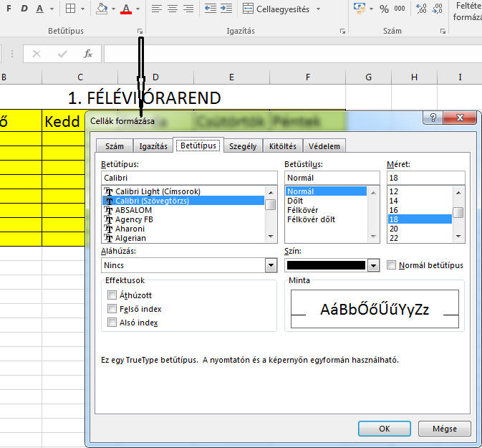The width and height of the screenshot is (482, 448).
Task: Click the center align icon in the ribbon
Action: tap(171, 9)
